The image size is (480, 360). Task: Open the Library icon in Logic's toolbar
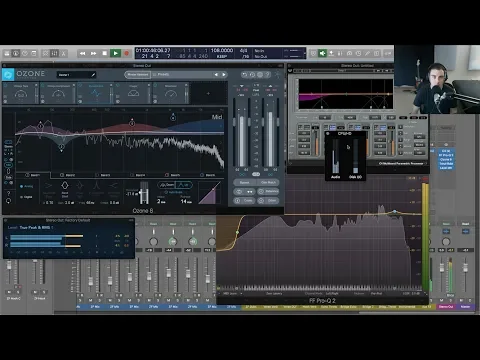pos(7,53)
